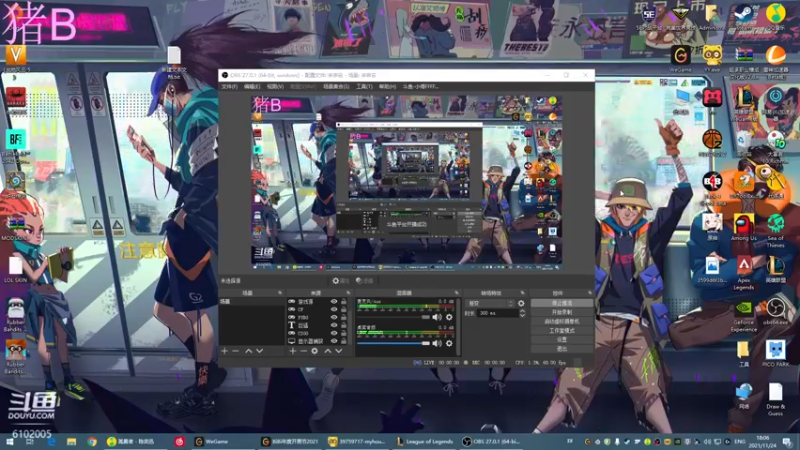
Task: Remove the selected scene with minus icon
Action: click(x=235, y=351)
